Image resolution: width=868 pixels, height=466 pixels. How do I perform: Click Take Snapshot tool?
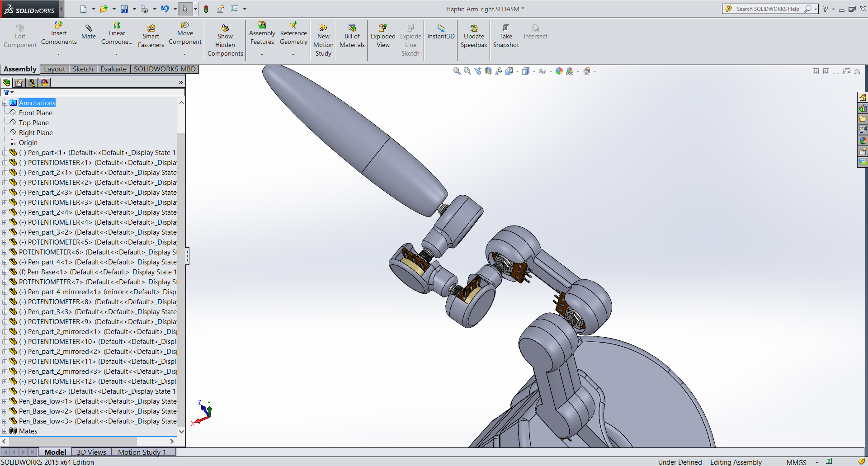click(x=506, y=36)
